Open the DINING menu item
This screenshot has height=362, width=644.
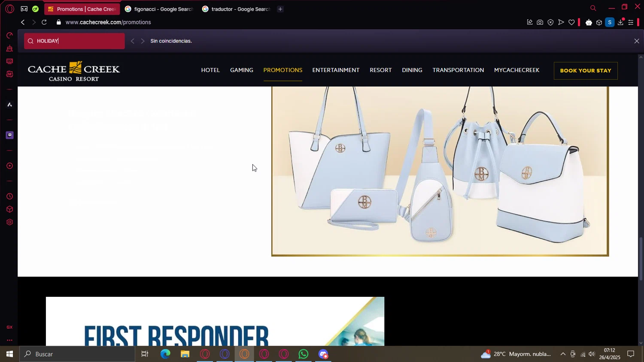[x=412, y=70]
